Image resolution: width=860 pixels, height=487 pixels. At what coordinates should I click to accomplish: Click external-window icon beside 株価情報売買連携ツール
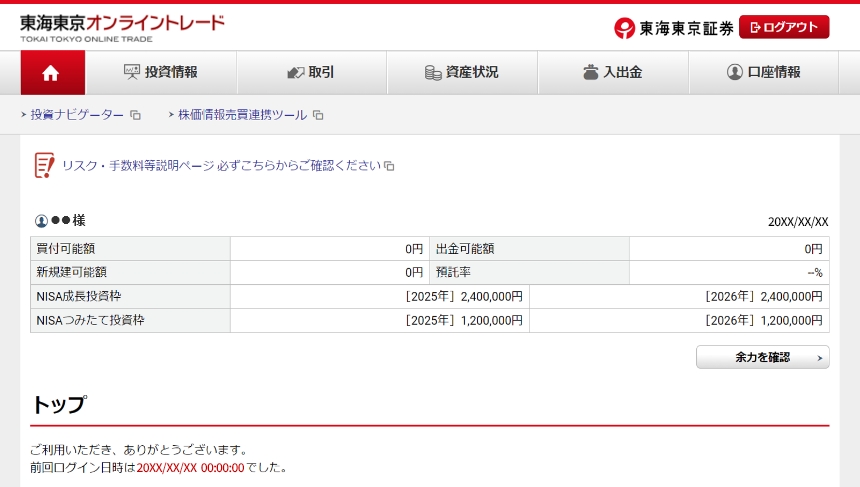318,116
